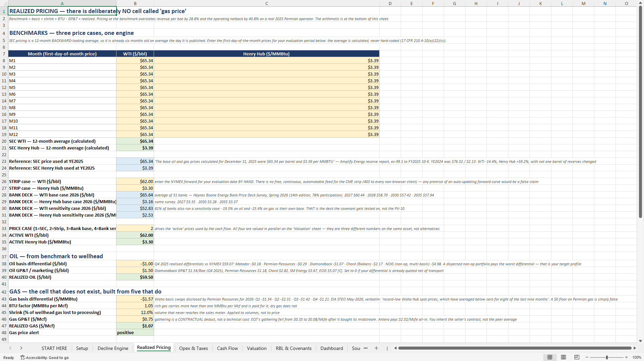This screenshot has width=644, height=361.
Task: Adjust the zoom slider handle
Action: point(607,357)
